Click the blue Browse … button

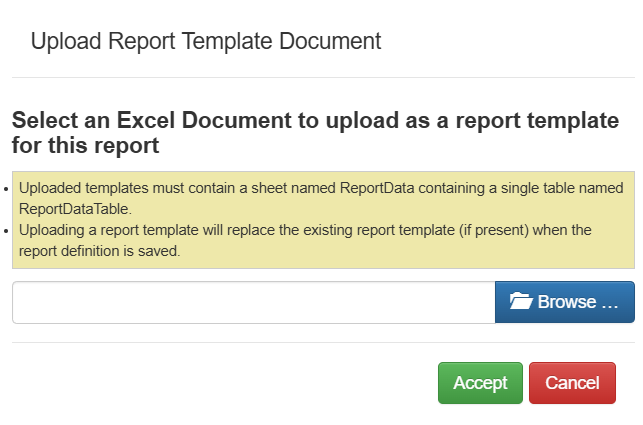pos(565,302)
